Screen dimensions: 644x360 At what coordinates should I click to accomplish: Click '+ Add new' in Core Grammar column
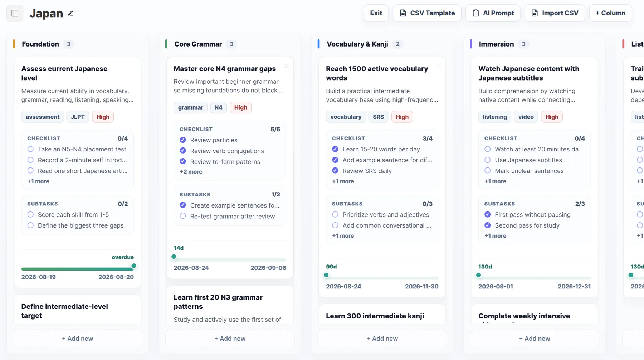click(230, 339)
